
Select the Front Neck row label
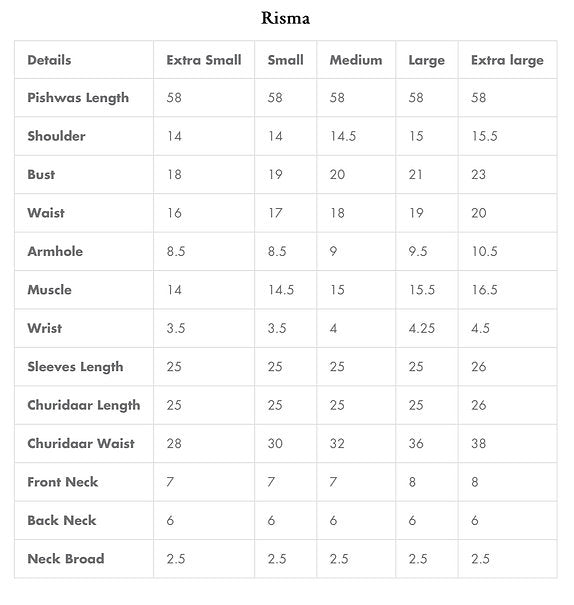(x=63, y=482)
